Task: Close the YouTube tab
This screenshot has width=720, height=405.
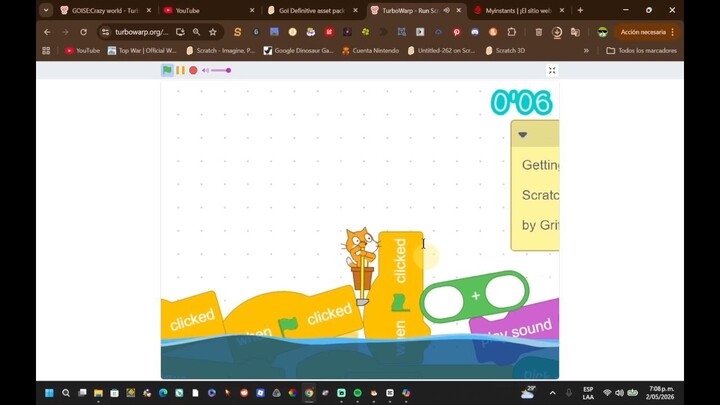Action: click(x=252, y=10)
